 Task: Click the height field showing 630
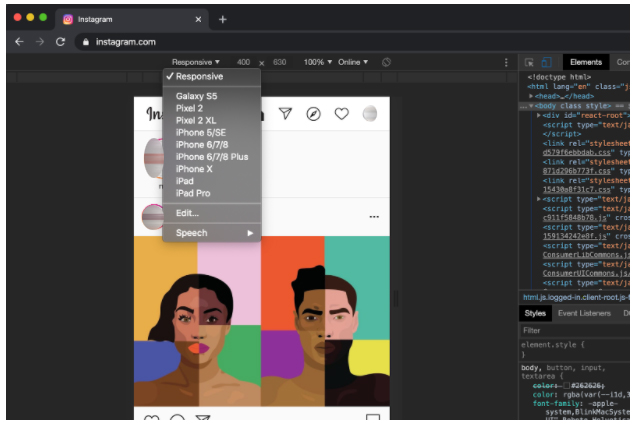pos(279,62)
